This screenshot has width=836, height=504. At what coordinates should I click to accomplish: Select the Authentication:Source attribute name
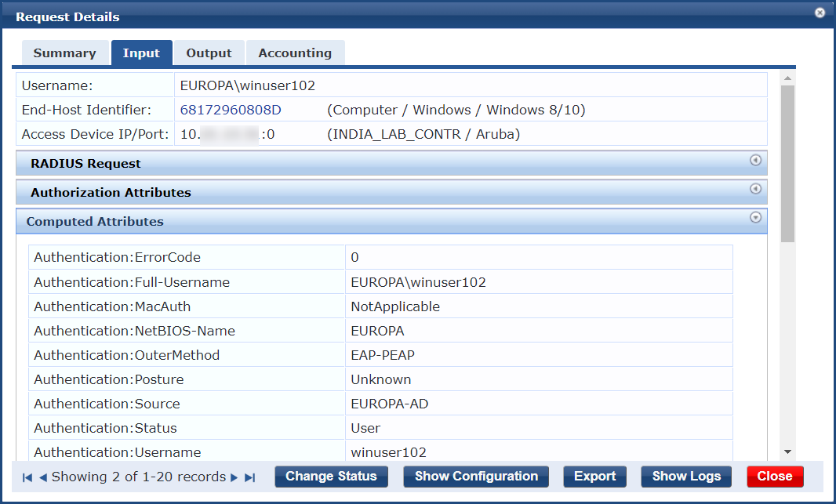(107, 404)
